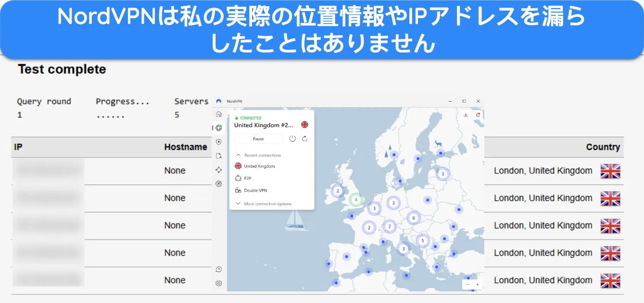The height and width of the screenshot is (303, 644).
Task: Click the P2P specialty icon
Action: [238, 178]
